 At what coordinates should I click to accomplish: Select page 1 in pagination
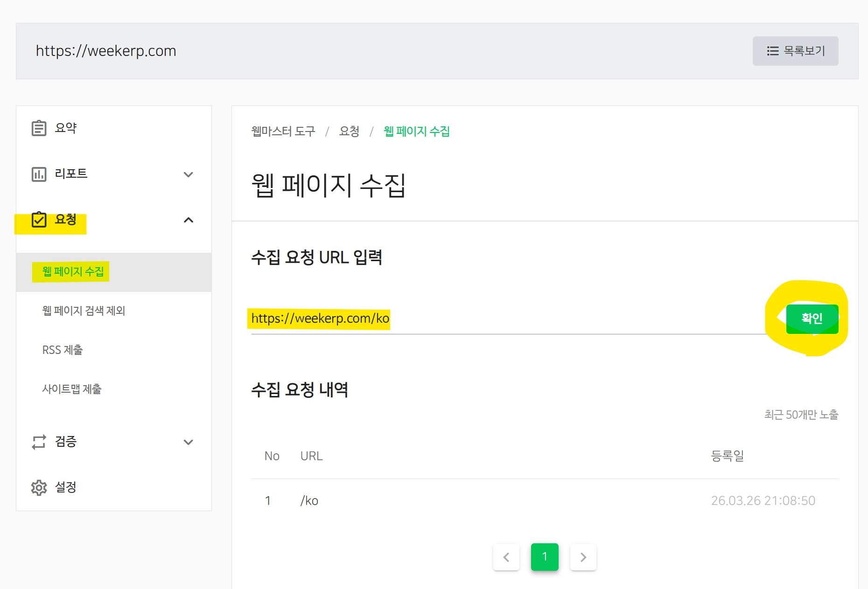tap(545, 557)
